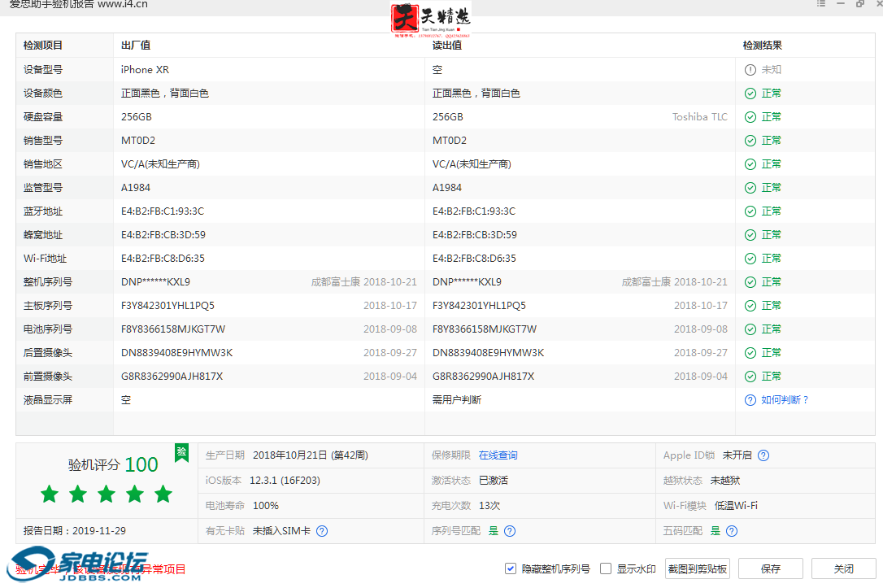Click the 出厂值 column header
The image size is (883, 588).
click(x=136, y=46)
